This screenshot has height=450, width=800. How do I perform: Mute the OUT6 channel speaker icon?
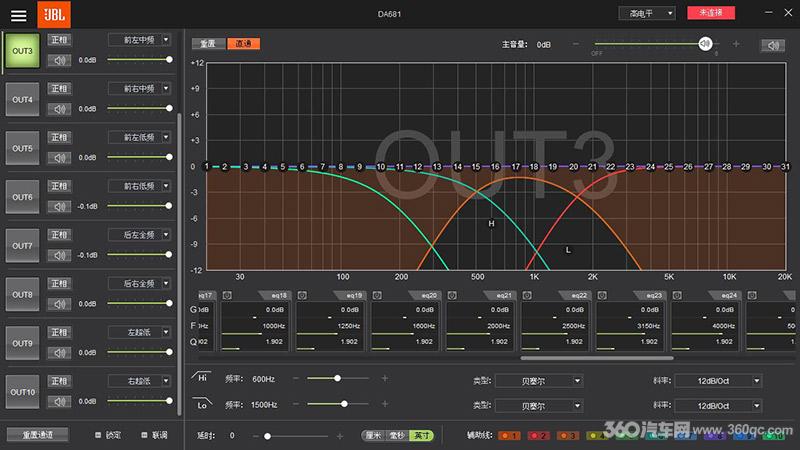59,207
